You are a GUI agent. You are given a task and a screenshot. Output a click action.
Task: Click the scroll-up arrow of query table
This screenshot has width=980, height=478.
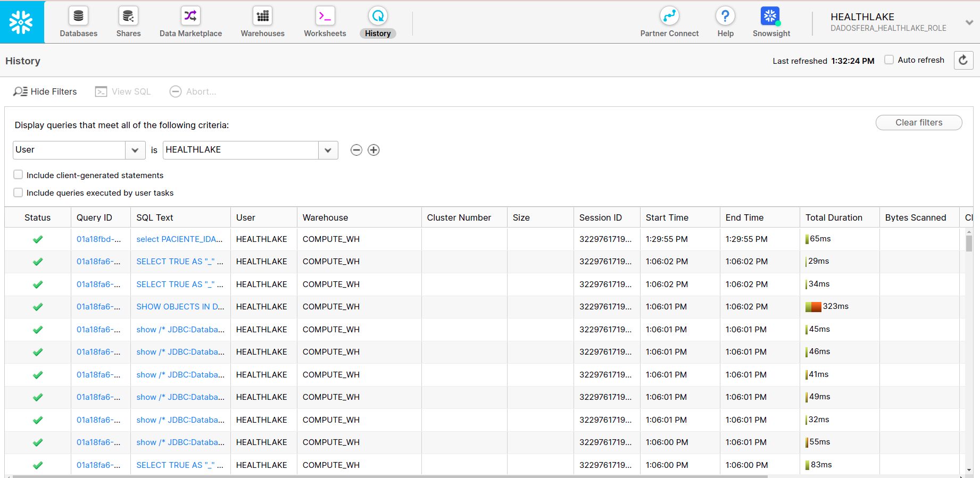pyautogui.click(x=969, y=232)
